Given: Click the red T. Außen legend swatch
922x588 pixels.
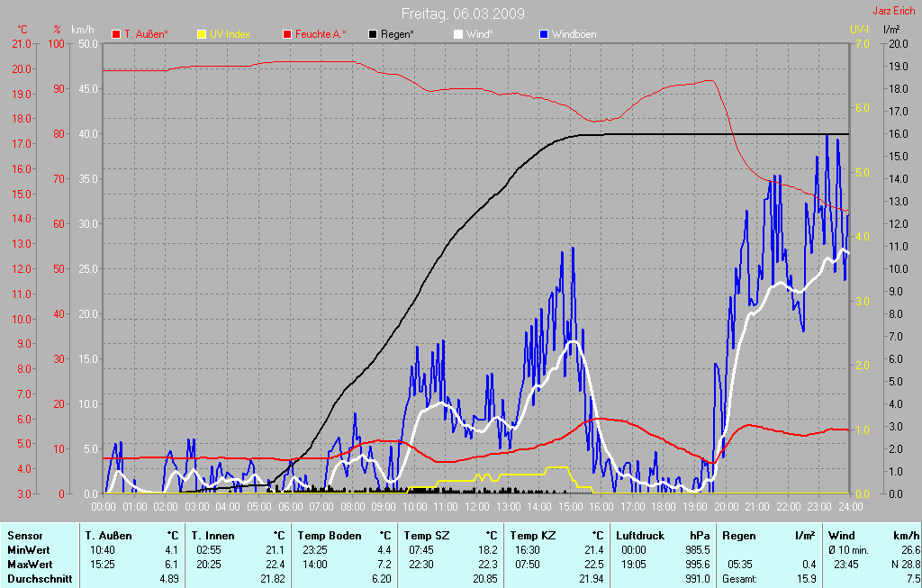Looking at the screenshot, I should coord(116,34).
